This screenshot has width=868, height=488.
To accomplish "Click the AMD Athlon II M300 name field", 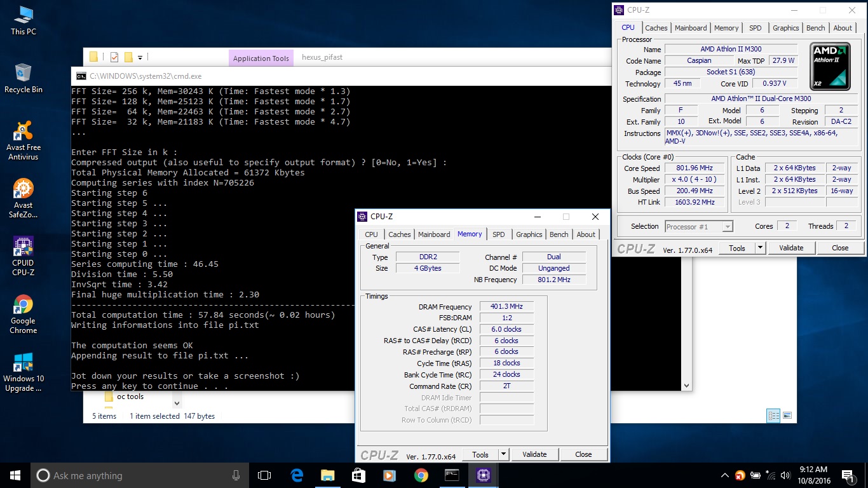I will pyautogui.click(x=731, y=49).
